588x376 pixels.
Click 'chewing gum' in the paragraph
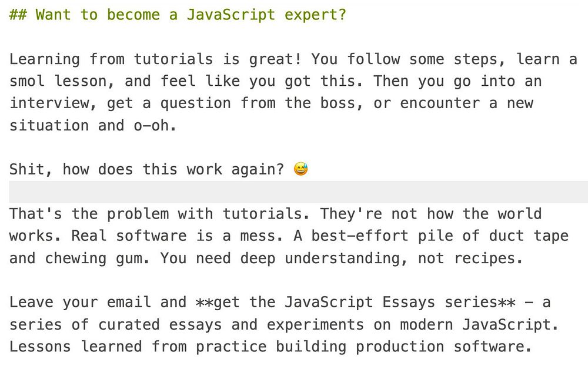point(93,258)
